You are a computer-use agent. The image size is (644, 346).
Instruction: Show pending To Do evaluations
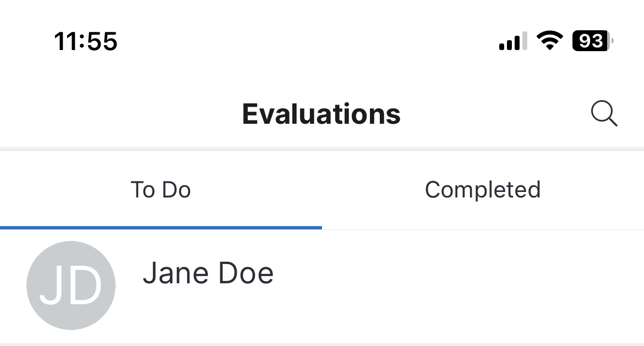[161, 190]
